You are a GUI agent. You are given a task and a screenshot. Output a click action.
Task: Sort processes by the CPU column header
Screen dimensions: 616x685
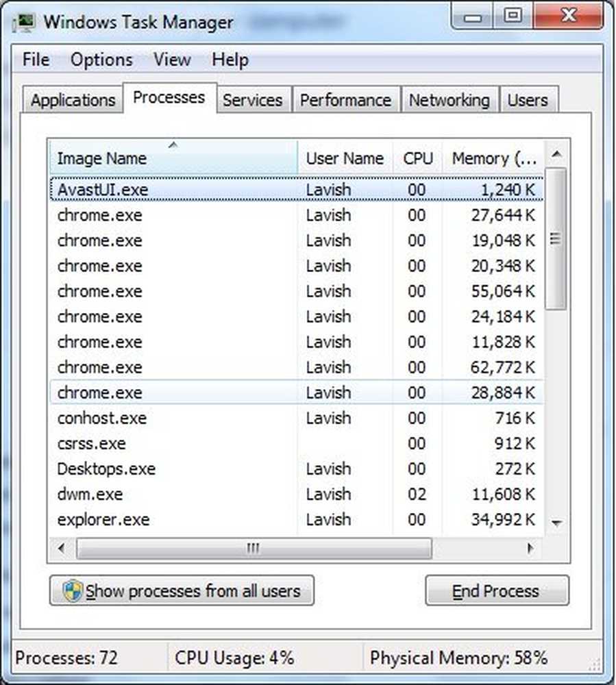418,158
